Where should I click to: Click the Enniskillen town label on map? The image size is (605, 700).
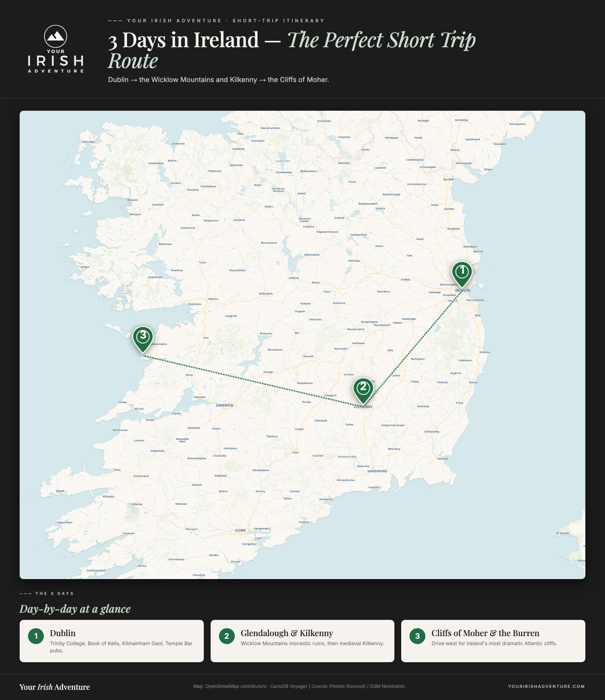pyautogui.click(x=324, y=121)
